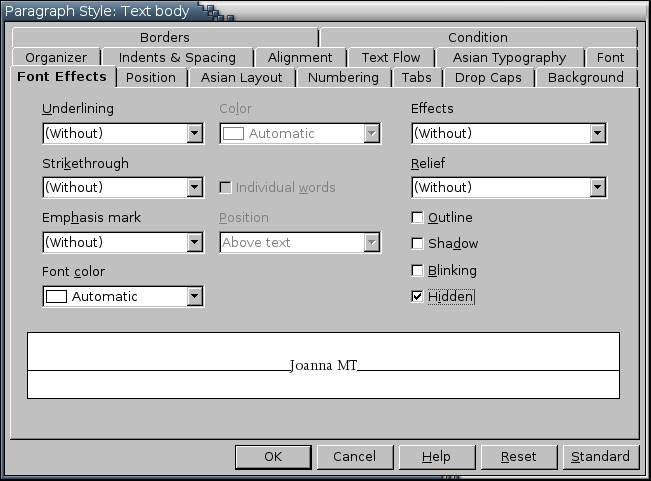Image resolution: width=651 pixels, height=481 pixels.
Task: Click the Joanna MT font preview area
Action: coord(323,365)
